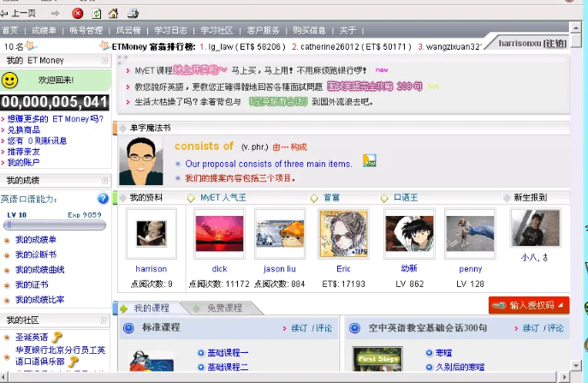Open Eric's profile picture thumbnail
Image resolution: width=588 pixels, height=383 pixels.
(343, 234)
